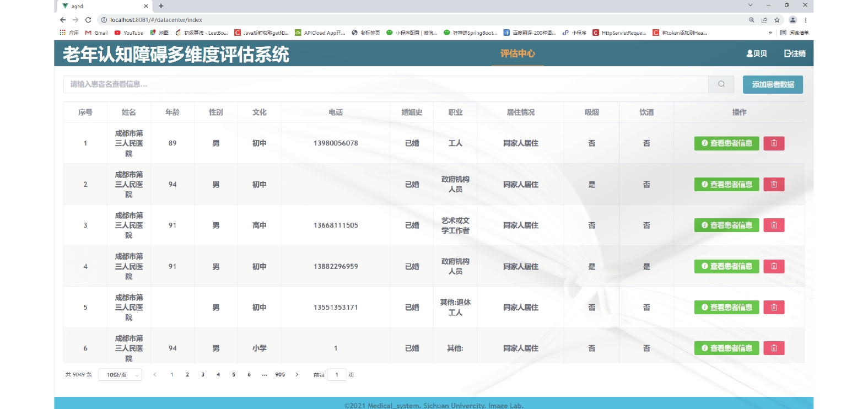The height and width of the screenshot is (409, 868).
Task: Click the delete icon in row 5
Action: point(774,307)
